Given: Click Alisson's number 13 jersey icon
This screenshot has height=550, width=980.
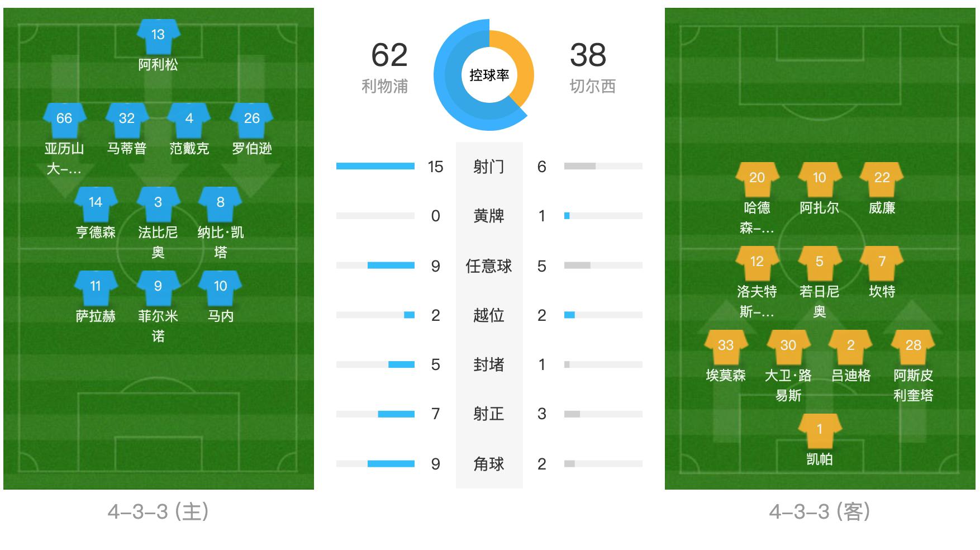Looking at the screenshot, I should tap(158, 35).
